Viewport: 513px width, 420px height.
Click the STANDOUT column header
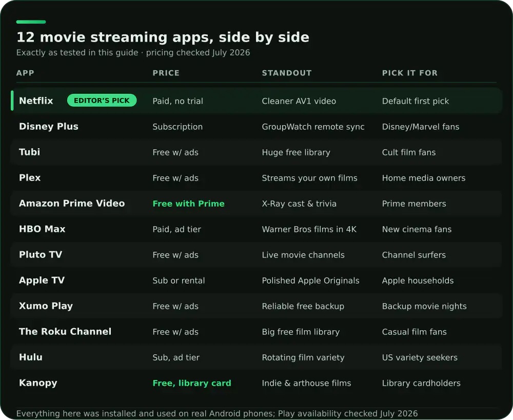point(287,73)
